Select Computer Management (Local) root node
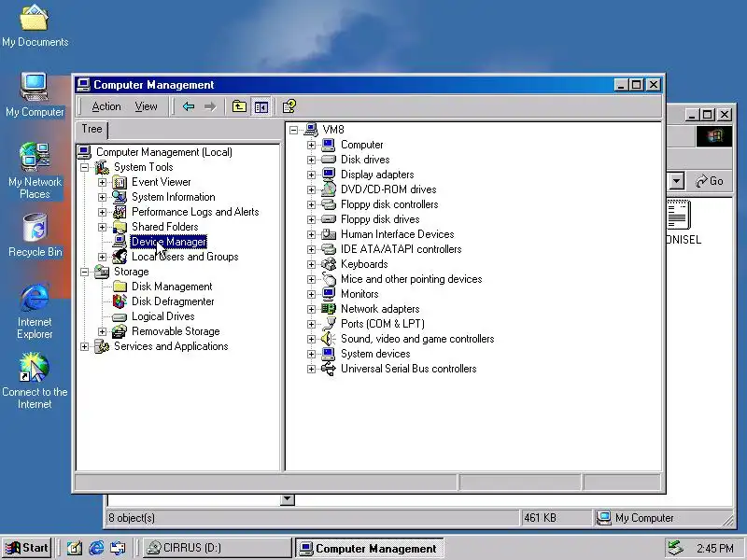This screenshot has width=747, height=560. click(164, 152)
